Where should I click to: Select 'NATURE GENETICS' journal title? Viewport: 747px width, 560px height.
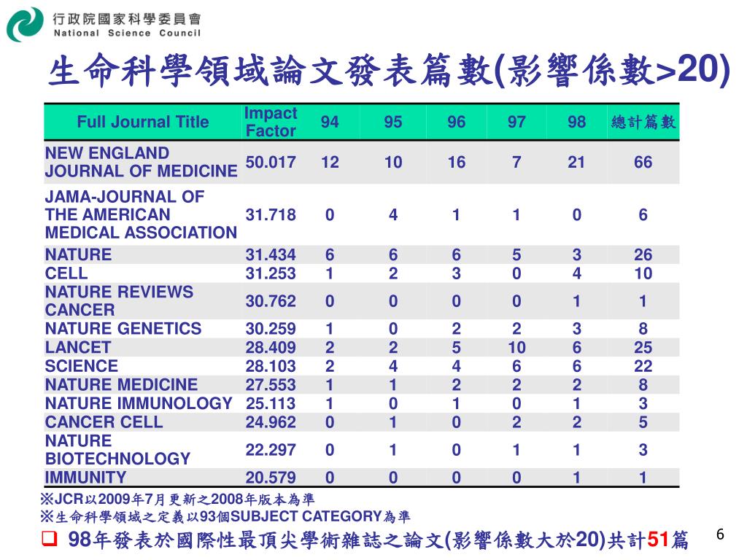[x=123, y=329]
